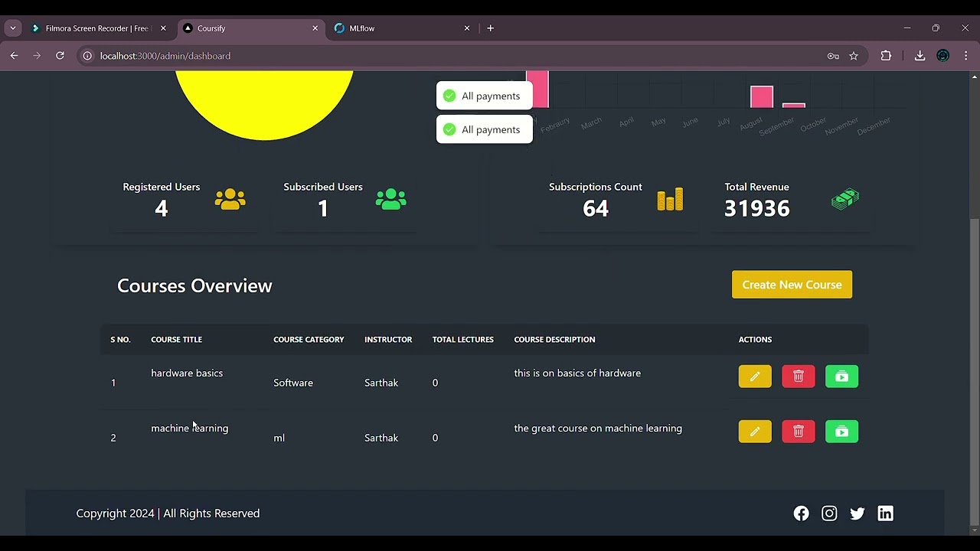The width and height of the screenshot is (980, 551).
Task: Open the LinkedIn footer icon
Action: pyautogui.click(x=885, y=514)
